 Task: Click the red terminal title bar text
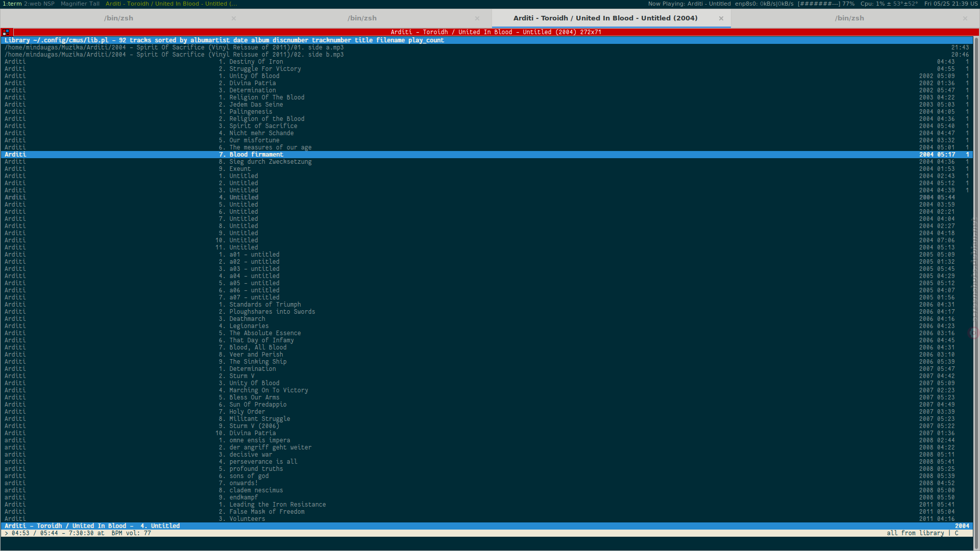pyautogui.click(x=496, y=32)
